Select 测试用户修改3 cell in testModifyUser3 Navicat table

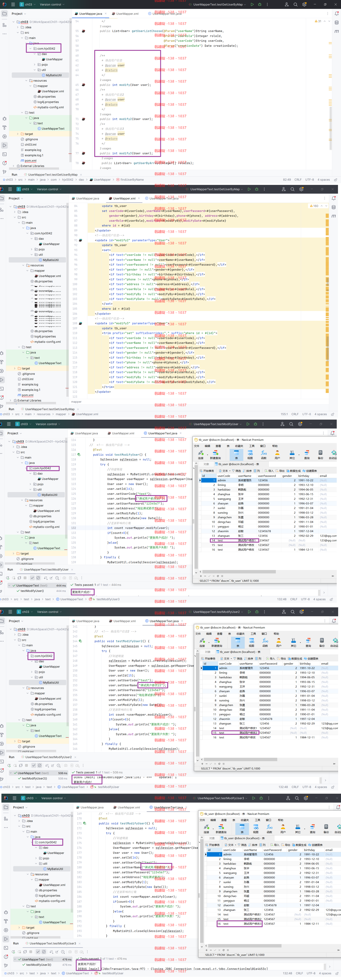click(252, 924)
